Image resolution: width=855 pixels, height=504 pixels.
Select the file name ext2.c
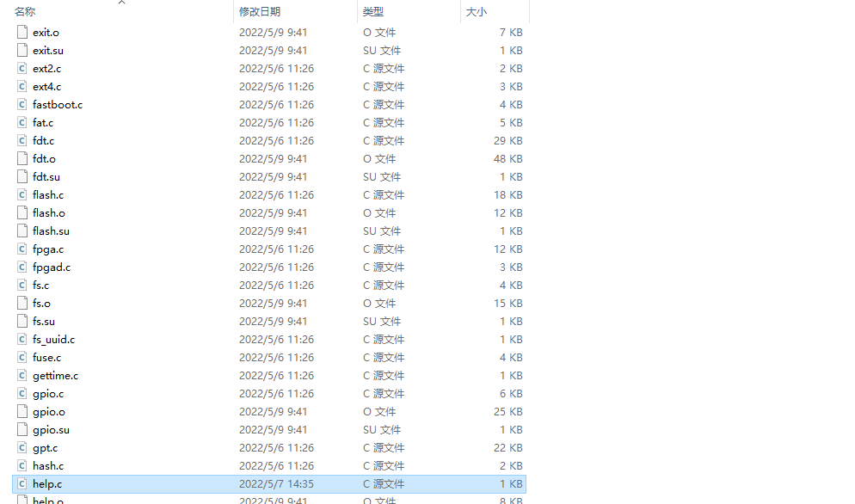pyautogui.click(x=47, y=68)
